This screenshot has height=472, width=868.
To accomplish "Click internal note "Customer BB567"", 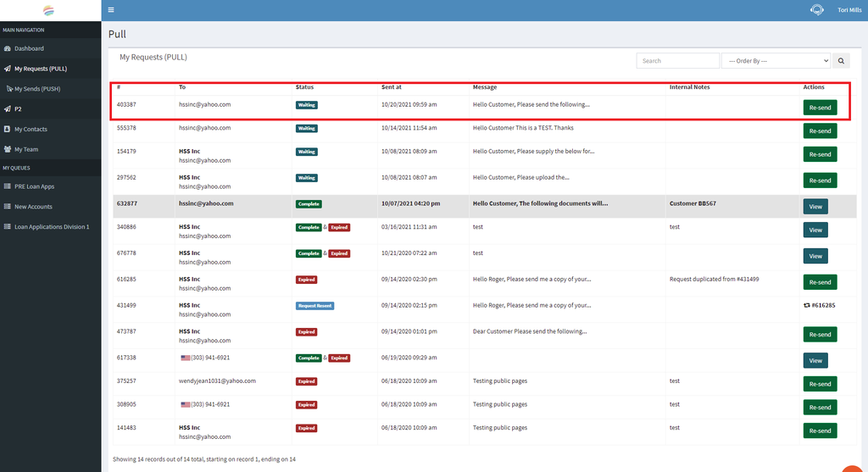I will click(693, 203).
